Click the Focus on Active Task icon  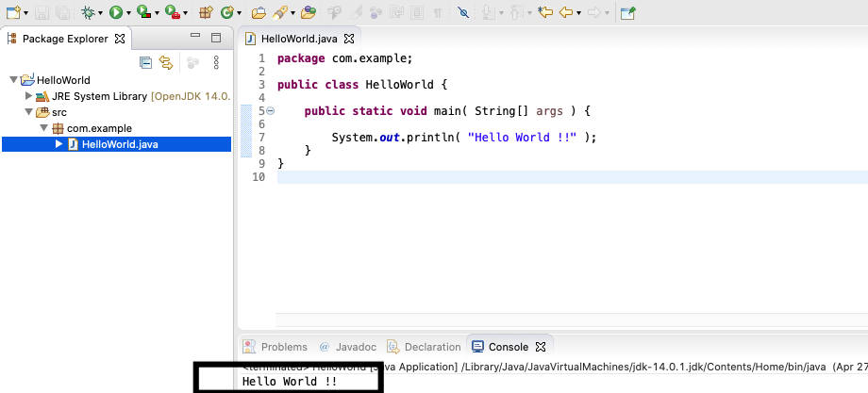(192, 62)
